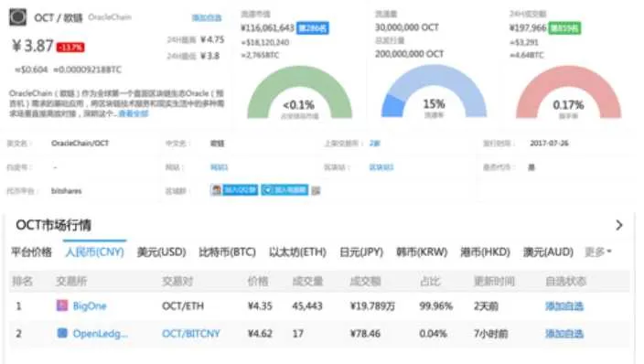Click the ¥4.35 price cell
644x364 pixels.
[260, 305]
